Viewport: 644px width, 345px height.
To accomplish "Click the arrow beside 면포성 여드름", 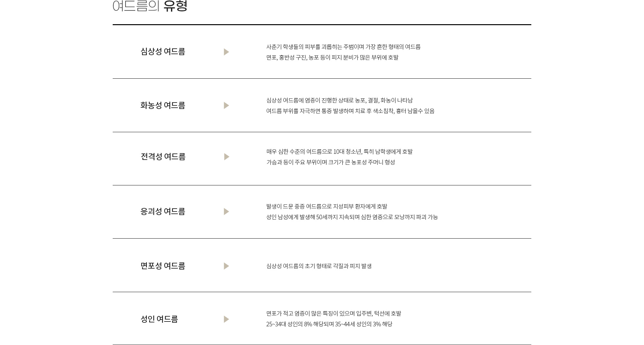I will 226,266.
